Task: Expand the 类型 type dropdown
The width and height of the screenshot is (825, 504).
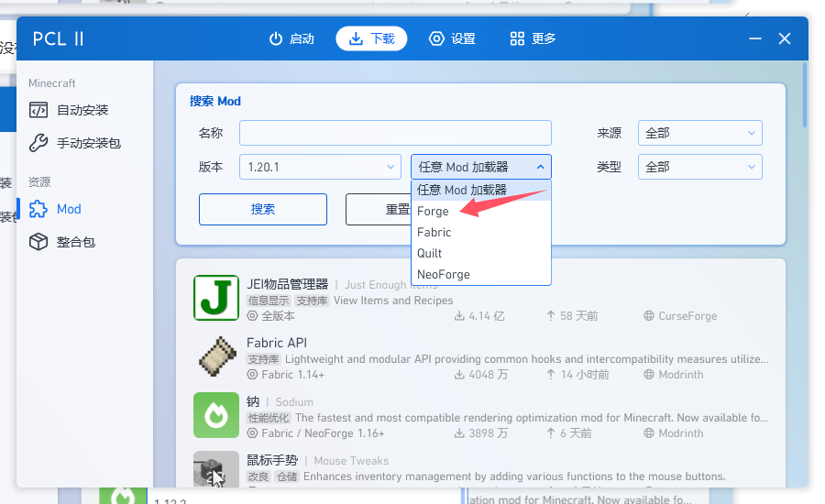Action: (699, 167)
